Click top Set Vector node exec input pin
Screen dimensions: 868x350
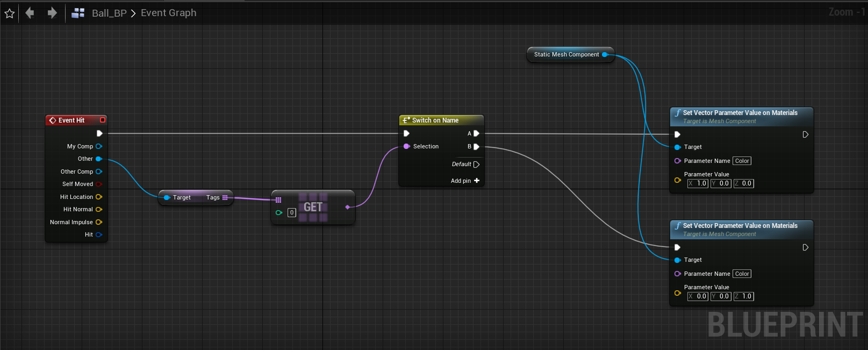(678, 134)
